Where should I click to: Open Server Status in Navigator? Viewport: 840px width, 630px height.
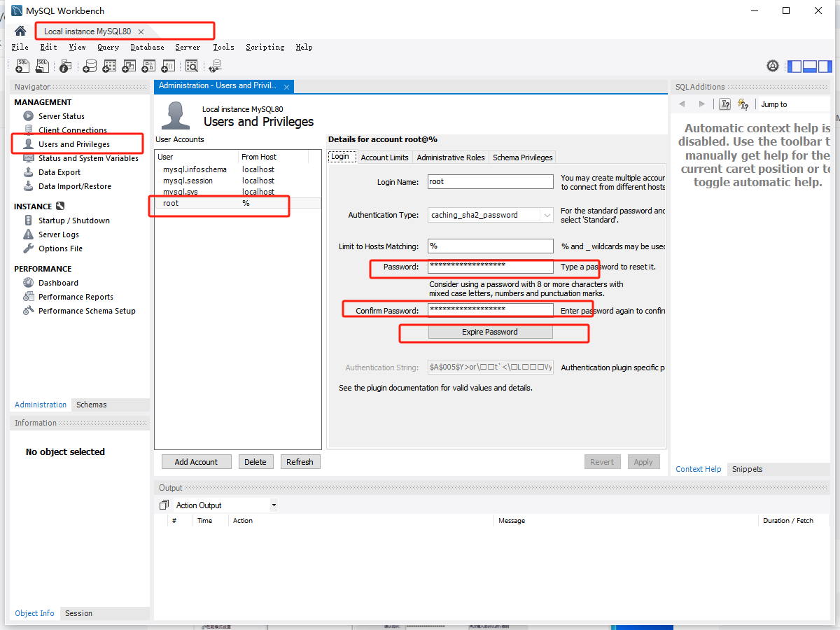pos(62,116)
